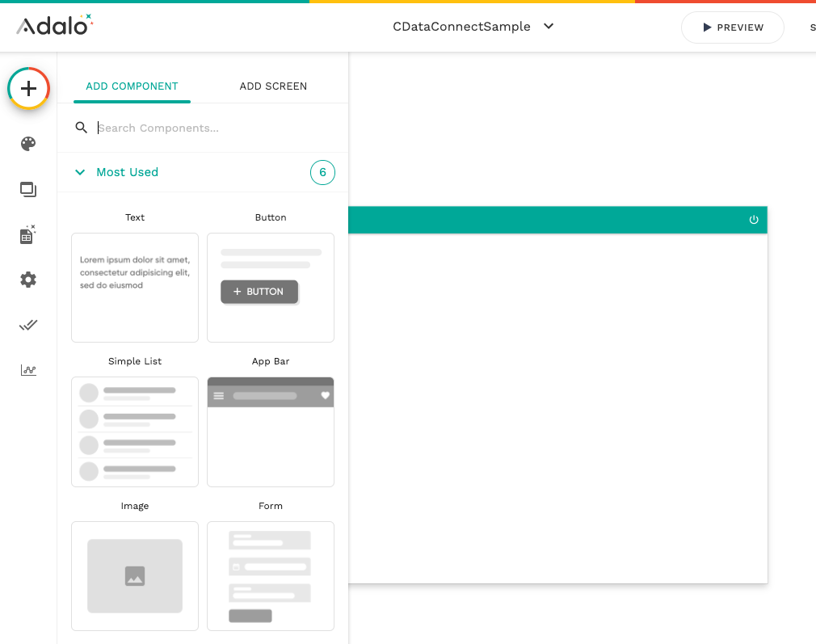816x644 pixels.
Task: Collapse the Most Used section chevron
Action: click(80, 172)
